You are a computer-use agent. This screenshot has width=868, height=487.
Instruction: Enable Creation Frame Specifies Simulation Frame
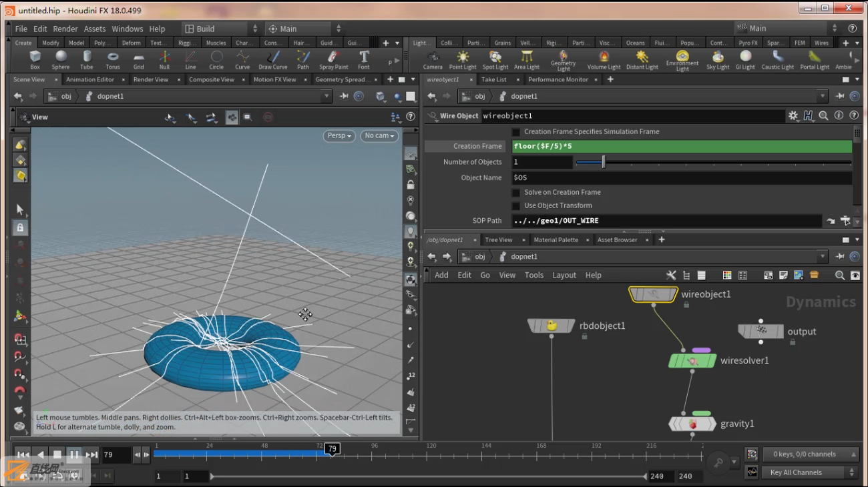(x=516, y=132)
